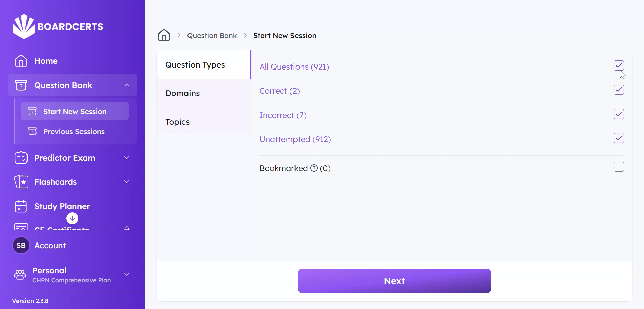This screenshot has height=309, width=644.
Task: Click the Study Planner calendar icon
Action: pos(21,206)
